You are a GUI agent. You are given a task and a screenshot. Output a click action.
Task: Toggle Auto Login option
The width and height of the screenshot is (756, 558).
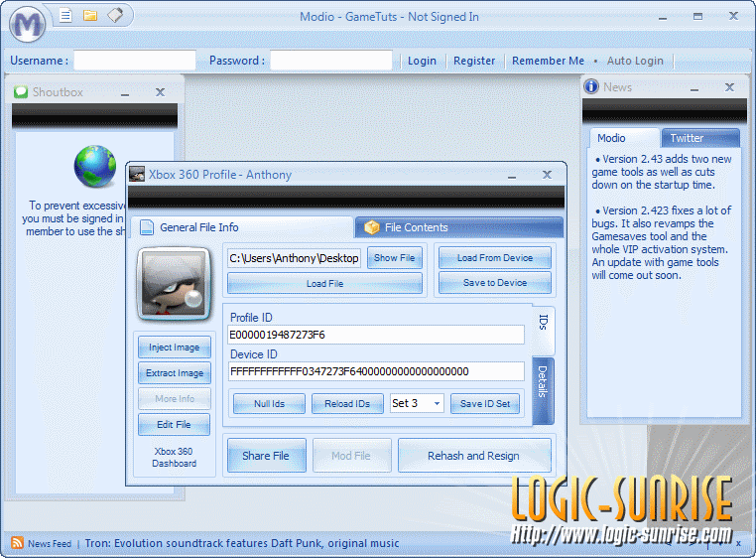pyautogui.click(x=635, y=61)
